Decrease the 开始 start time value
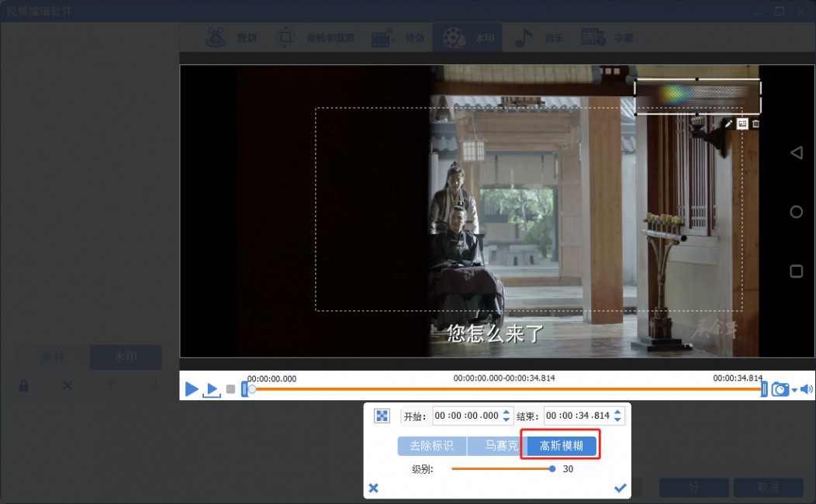 (x=507, y=419)
